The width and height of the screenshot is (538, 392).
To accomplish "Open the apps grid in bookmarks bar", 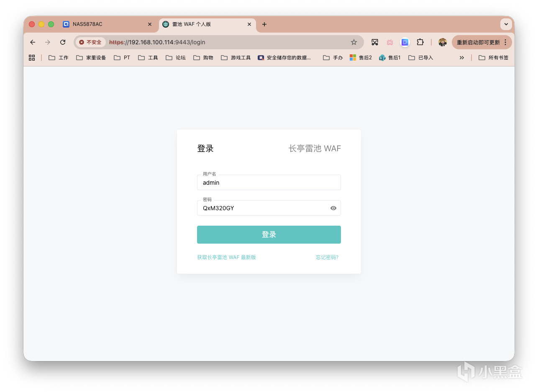I will click(x=32, y=58).
